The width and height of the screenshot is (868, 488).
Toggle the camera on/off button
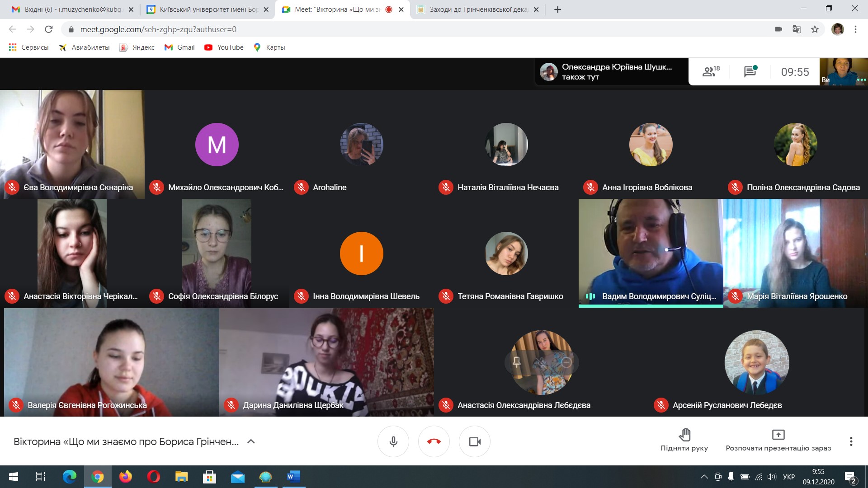click(474, 441)
